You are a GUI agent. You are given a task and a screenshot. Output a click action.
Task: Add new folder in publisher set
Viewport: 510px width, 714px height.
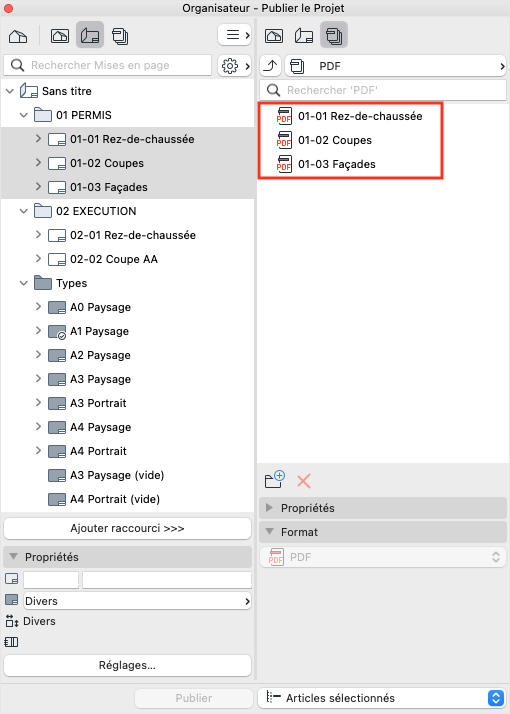[x=275, y=480]
